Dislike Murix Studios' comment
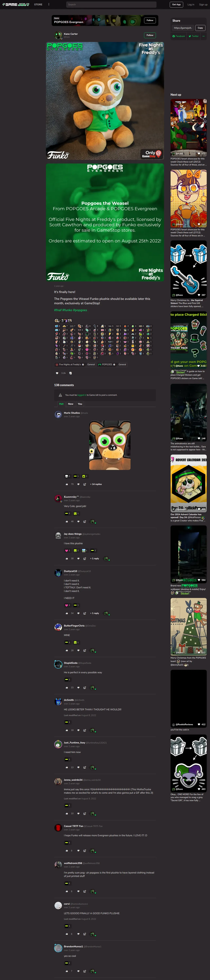This screenshot has width=210, height=980. coord(79,484)
